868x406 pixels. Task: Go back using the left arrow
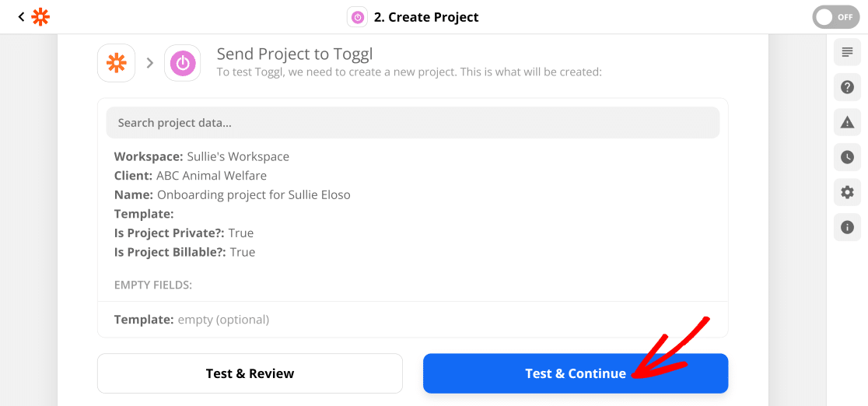pos(22,17)
